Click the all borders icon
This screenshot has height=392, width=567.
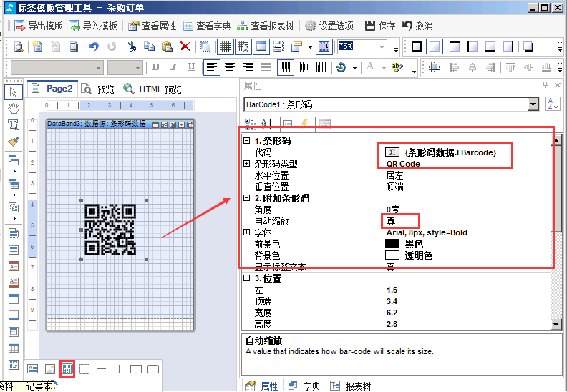click(417, 46)
